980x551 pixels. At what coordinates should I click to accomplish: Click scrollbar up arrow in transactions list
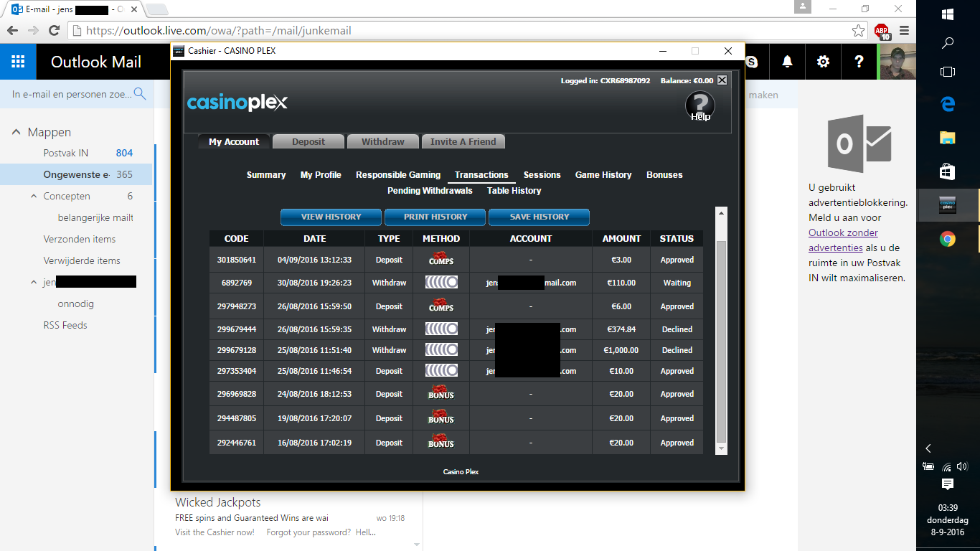722,213
